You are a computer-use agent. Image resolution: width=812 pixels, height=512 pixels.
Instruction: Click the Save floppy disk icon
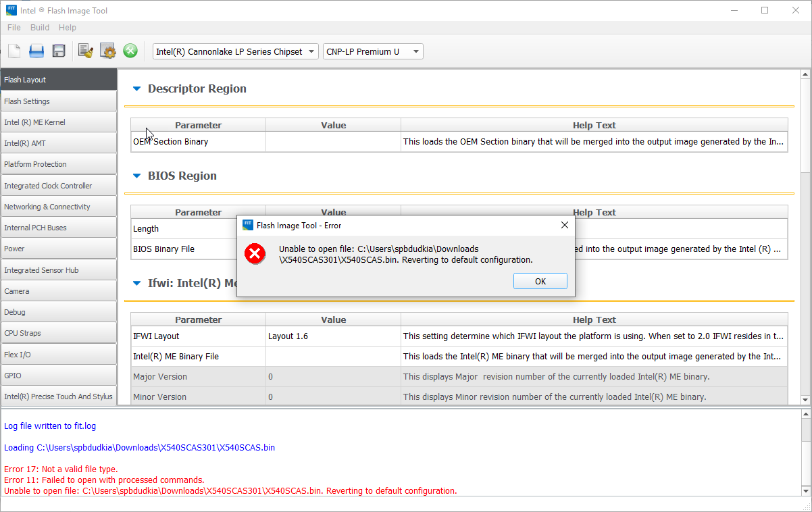pos(59,51)
